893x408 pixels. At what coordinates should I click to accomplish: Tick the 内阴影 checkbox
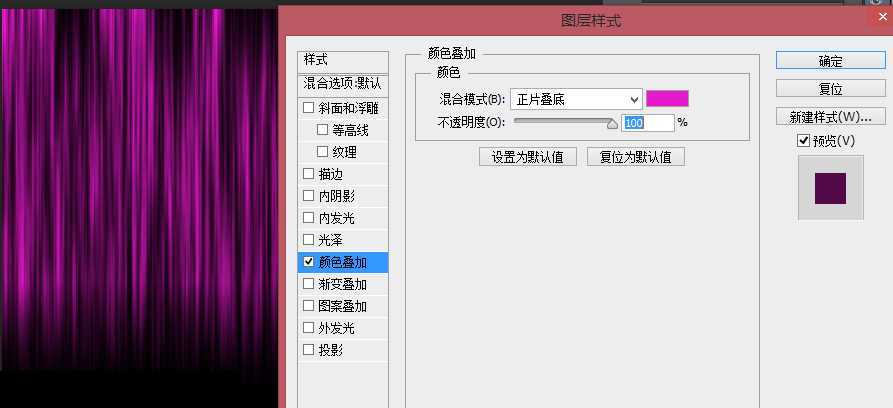(309, 196)
